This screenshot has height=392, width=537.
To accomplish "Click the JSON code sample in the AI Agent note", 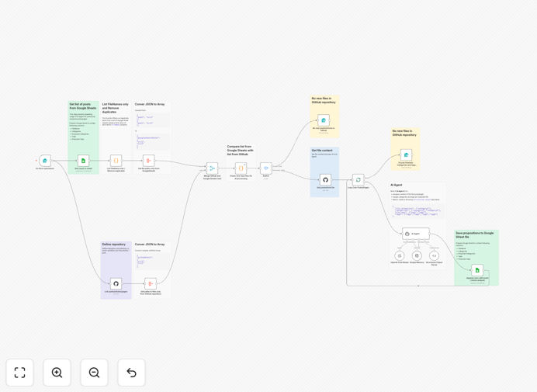I will click(417, 210).
